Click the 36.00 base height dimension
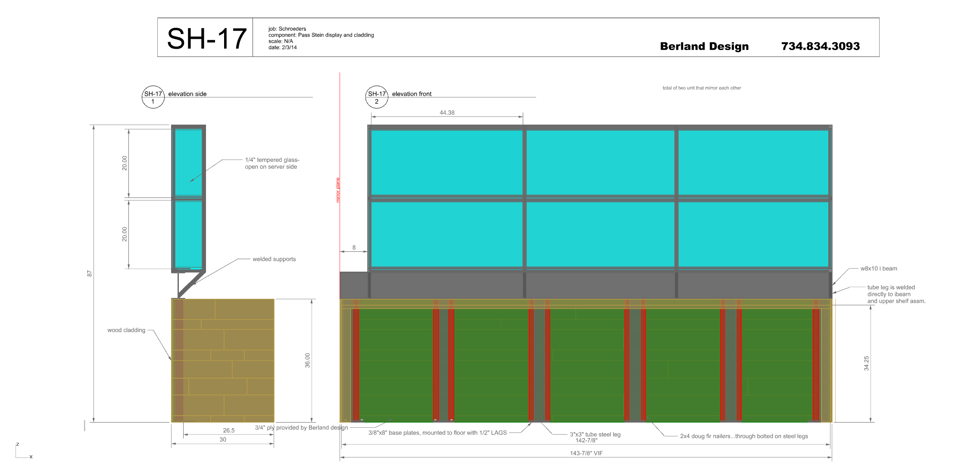980x473 pixels. click(307, 360)
